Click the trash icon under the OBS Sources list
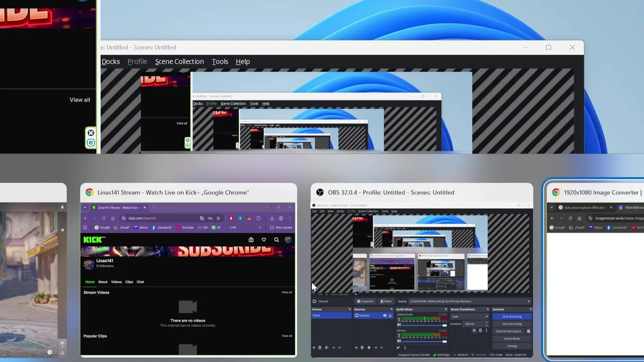Viewport: 644px width, 362px height. coord(362,347)
